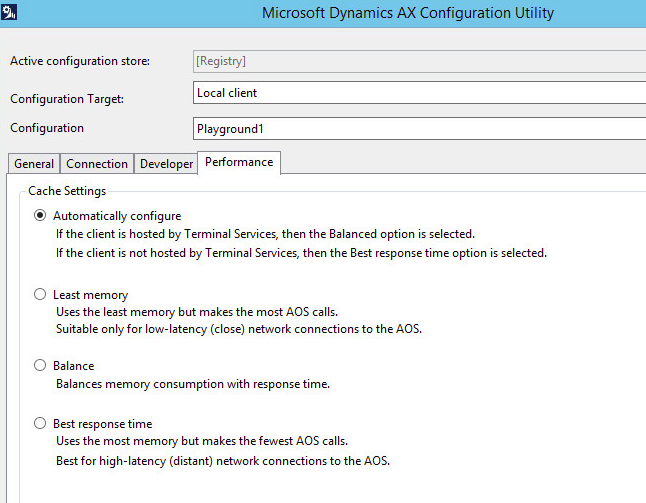
Task: Click the Dynamics AX app icon in title bar
Action: click(x=9, y=12)
